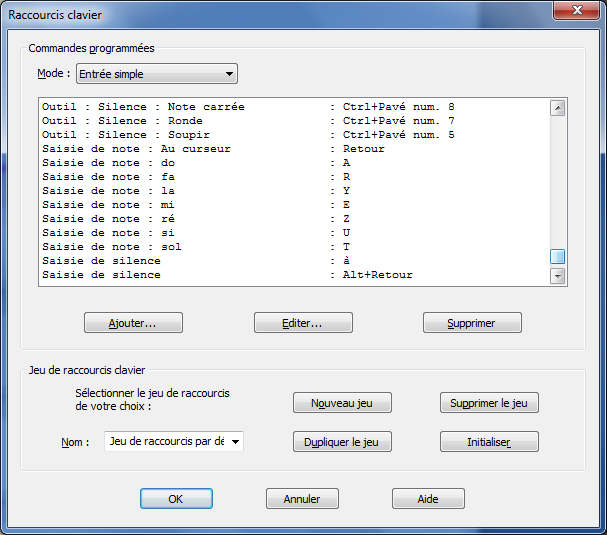Click Dupliquer le jeu button

(x=342, y=441)
